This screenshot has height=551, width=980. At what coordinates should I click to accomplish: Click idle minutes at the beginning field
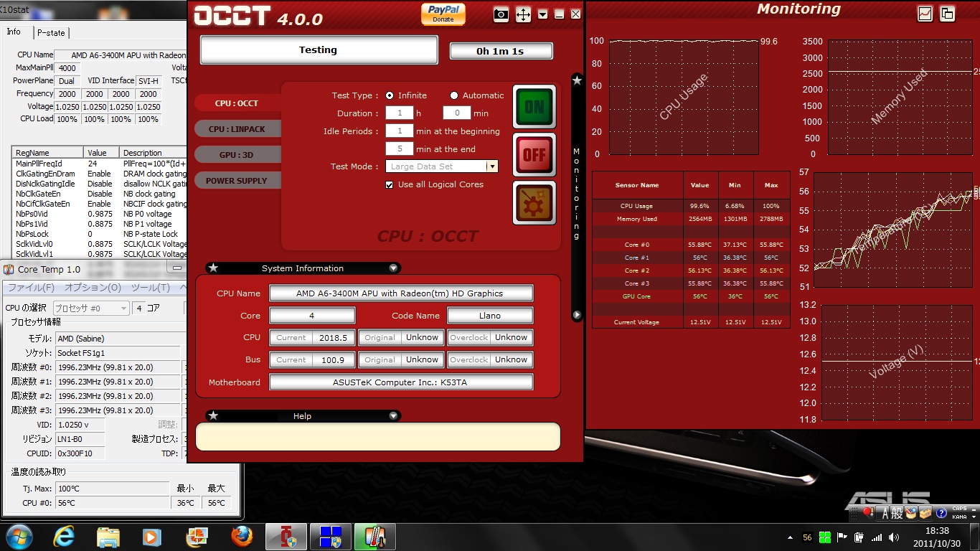[400, 131]
